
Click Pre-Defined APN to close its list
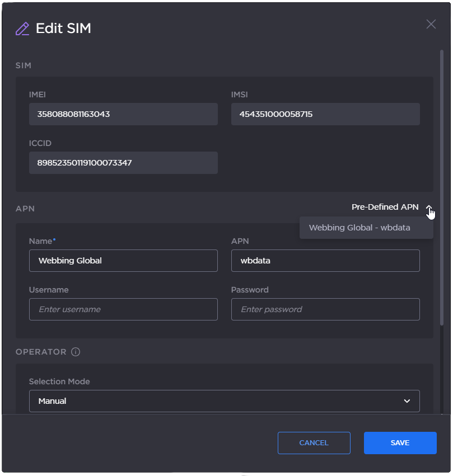tap(385, 206)
